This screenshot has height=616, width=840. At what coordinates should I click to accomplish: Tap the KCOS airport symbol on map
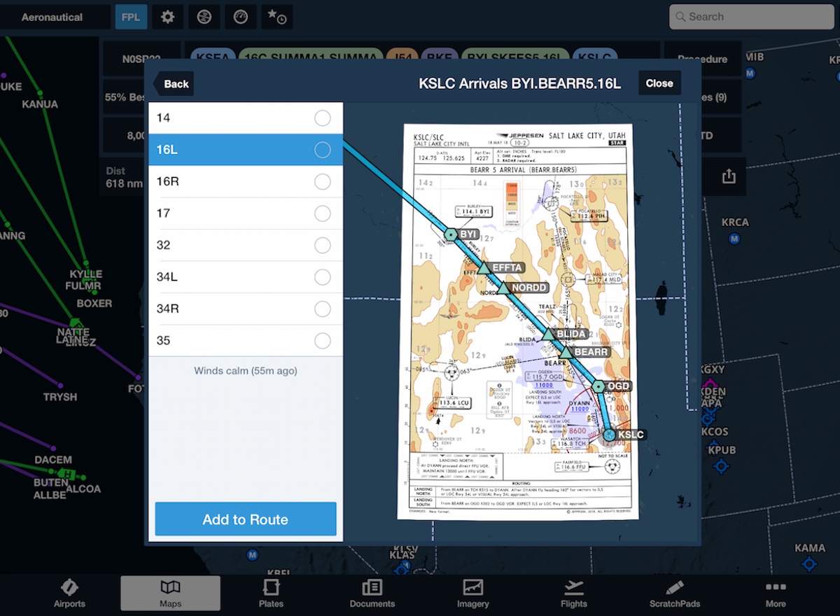pos(708,417)
